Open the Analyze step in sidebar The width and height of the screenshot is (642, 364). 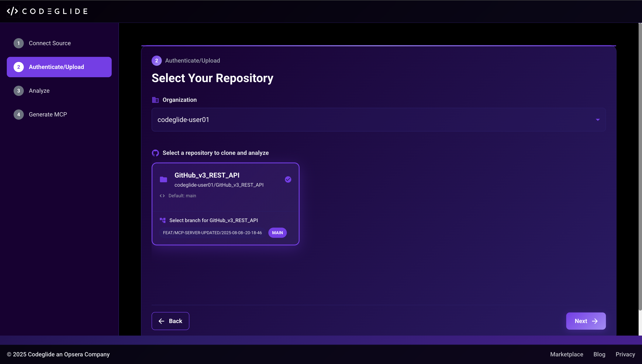59,91
